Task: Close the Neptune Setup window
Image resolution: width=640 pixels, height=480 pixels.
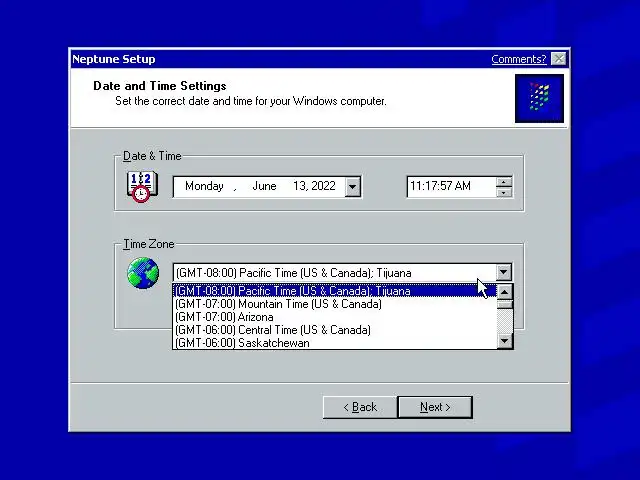Action: (x=558, y=59)
